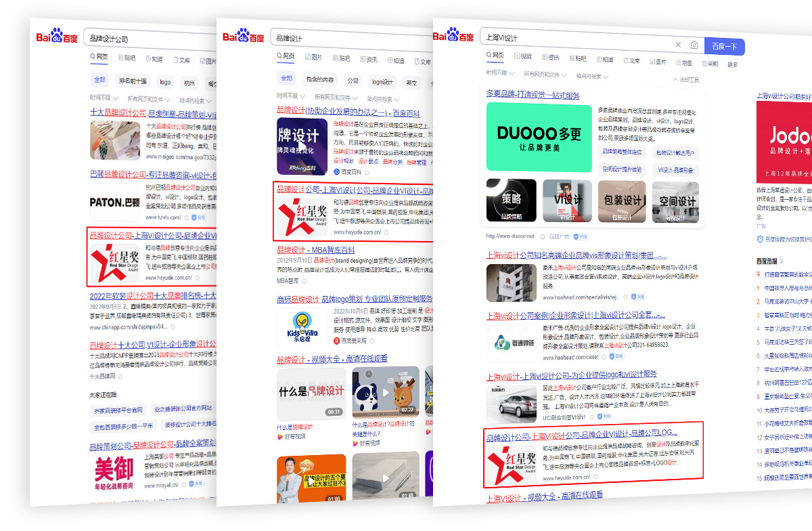Screen dimensions: 812x531
Task: Click into the 上海VI设计 search input field
Action: click(575, 39)
